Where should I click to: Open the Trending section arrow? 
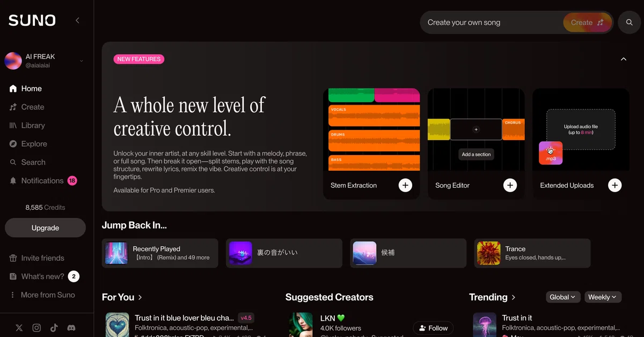(x=514, y=297)
